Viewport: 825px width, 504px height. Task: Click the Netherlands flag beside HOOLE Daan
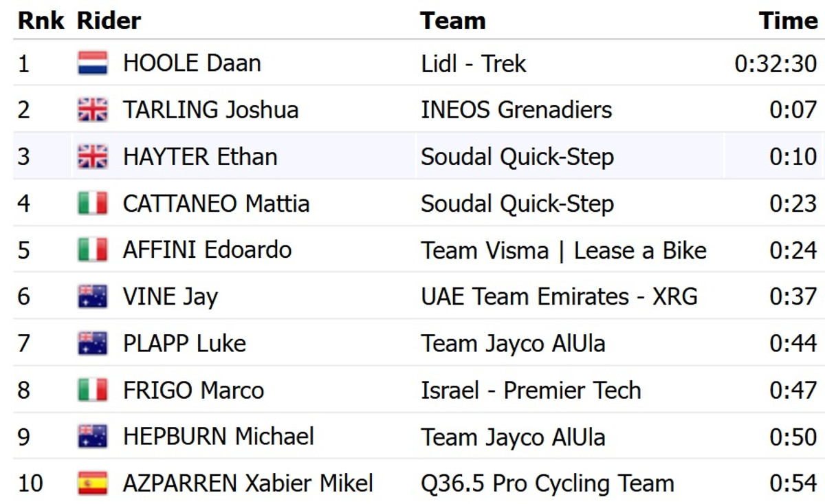[x=92, y=63]
